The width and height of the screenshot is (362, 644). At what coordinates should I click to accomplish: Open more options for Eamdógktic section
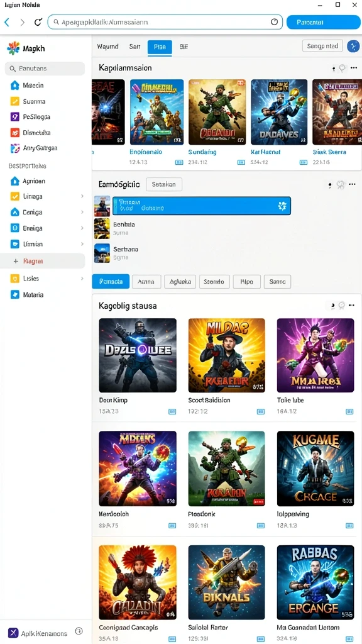click(x=352, y=184)
